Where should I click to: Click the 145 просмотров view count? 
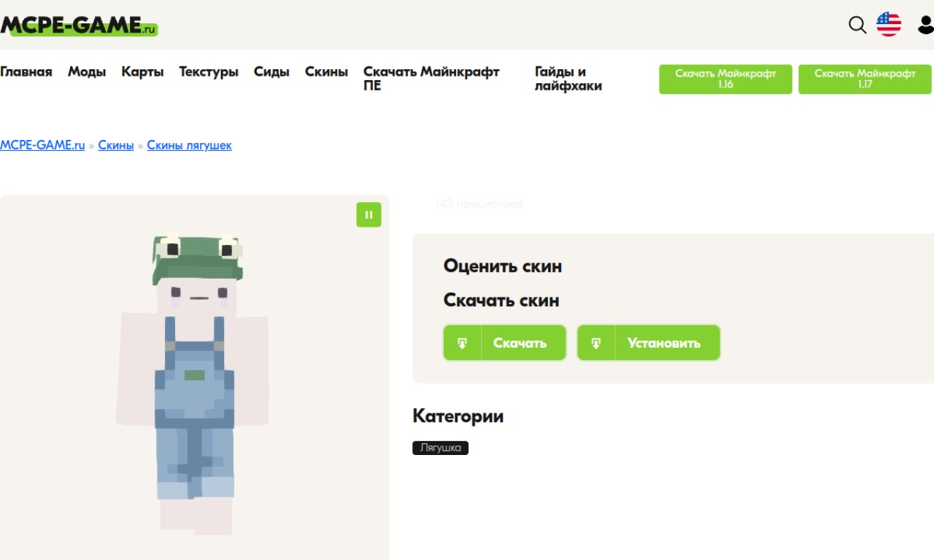click(479, 203)
